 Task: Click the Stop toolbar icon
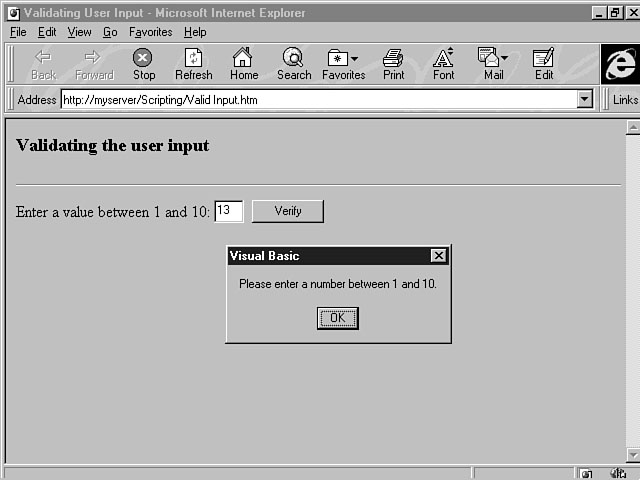tap(144, 63)
